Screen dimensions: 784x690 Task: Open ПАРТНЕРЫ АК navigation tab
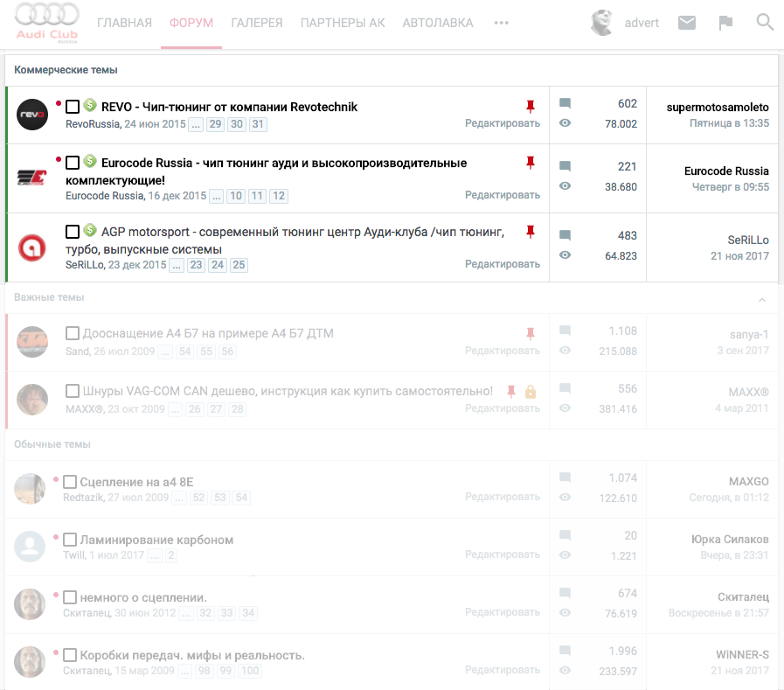click(343, 23)
